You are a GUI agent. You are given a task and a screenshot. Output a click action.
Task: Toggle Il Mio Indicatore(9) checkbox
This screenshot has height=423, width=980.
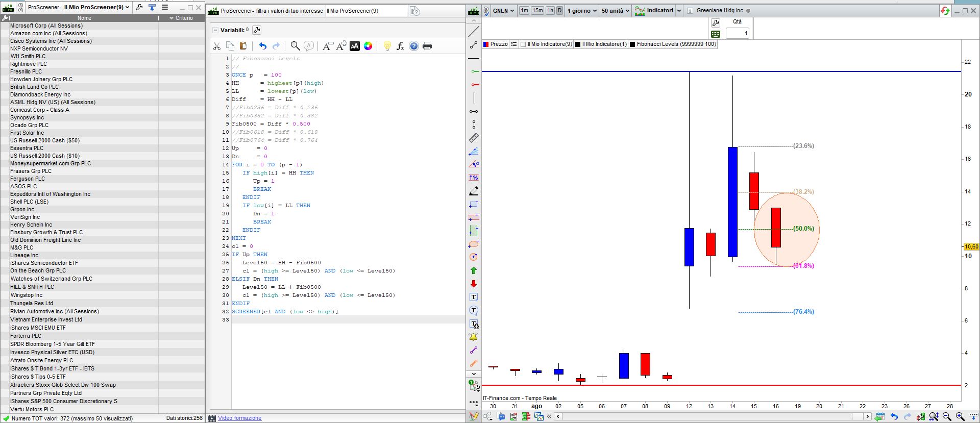(523, 44)
